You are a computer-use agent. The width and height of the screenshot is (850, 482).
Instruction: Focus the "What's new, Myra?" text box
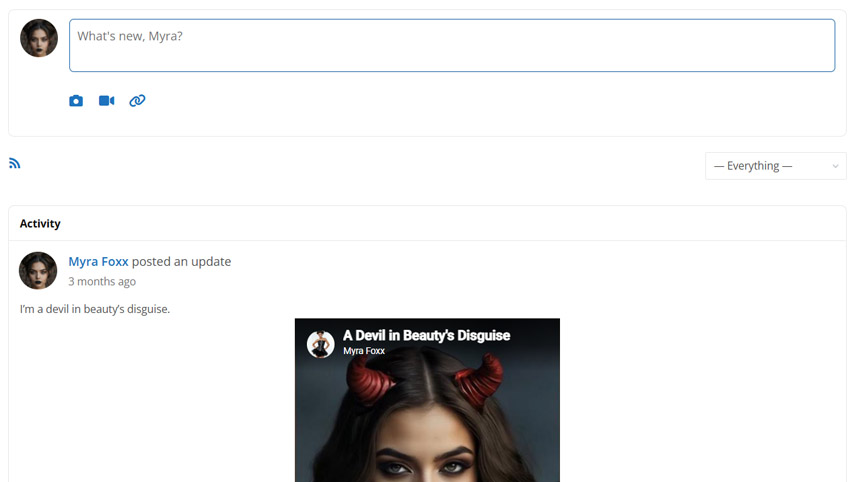(x=452, y=46)
